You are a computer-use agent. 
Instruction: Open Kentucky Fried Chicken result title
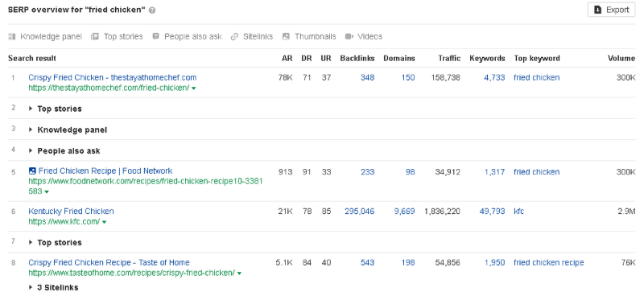tap(71, 212)
